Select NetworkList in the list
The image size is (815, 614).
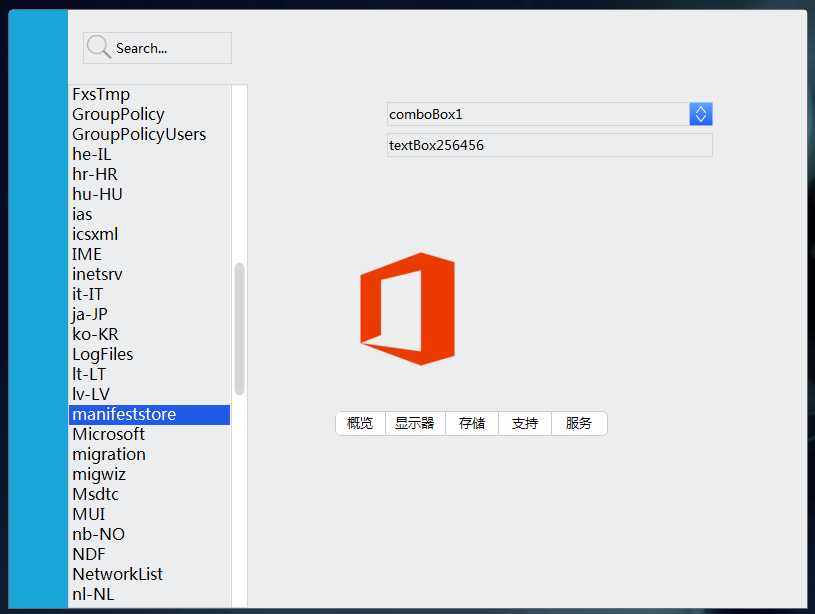tap(149, 574)
